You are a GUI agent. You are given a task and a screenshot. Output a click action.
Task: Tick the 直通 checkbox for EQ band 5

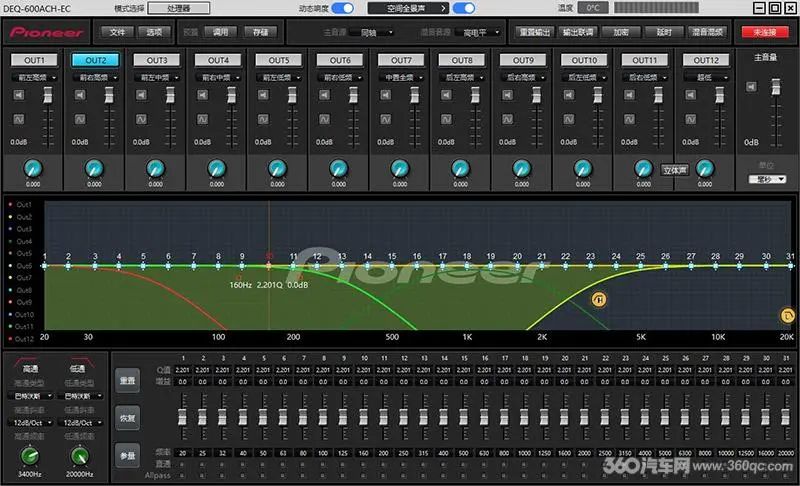263,465
